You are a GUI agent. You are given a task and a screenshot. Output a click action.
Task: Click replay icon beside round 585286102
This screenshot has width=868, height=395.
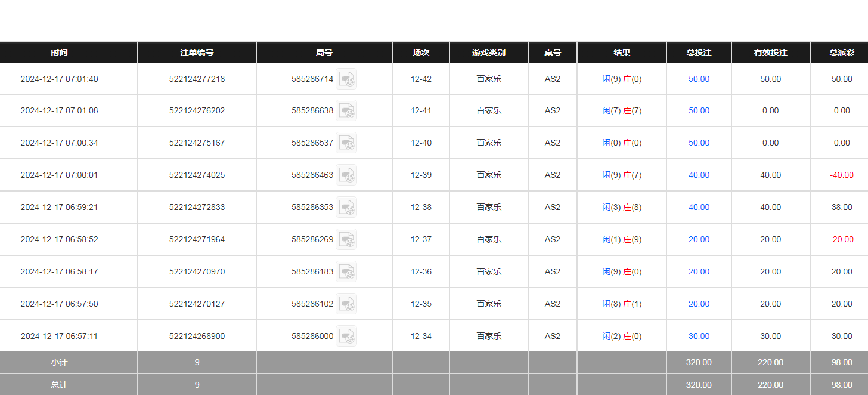click(x=346, y=304)
